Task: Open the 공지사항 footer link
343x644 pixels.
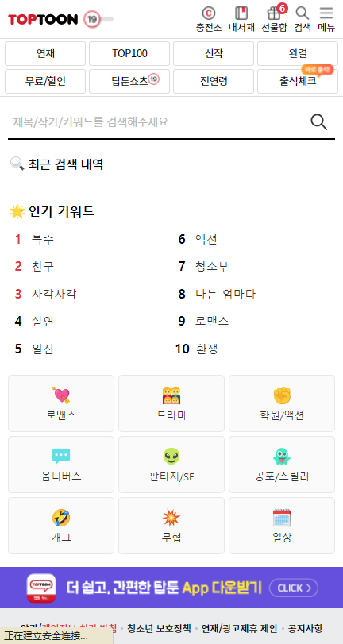Action: (x=305, y=628)
